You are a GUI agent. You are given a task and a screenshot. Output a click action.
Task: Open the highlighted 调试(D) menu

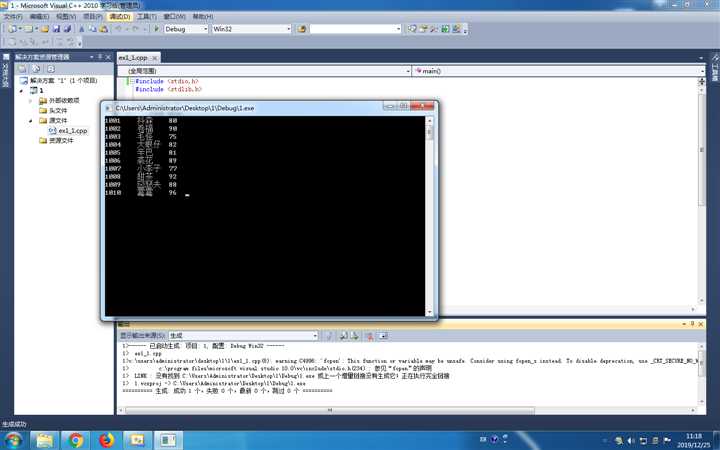point(120,17)
